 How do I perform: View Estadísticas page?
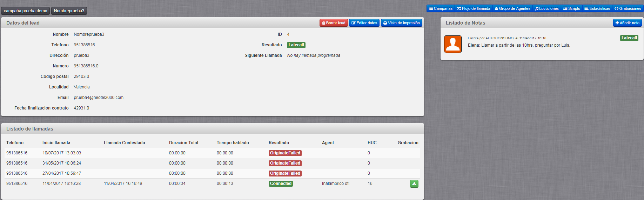pos(597,8)
